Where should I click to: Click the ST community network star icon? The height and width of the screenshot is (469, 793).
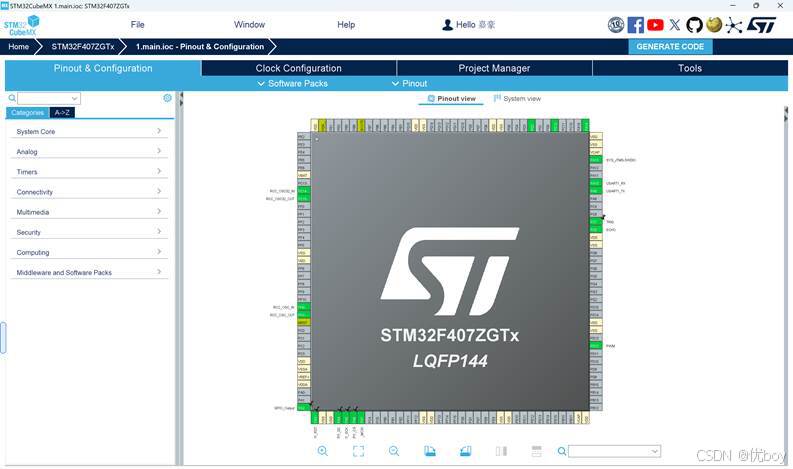pos(733,25)
